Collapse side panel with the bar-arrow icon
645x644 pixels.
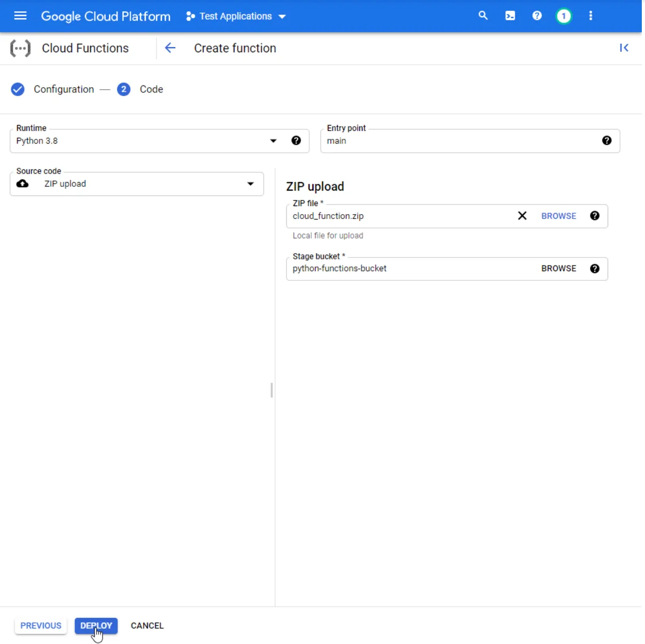pos(624,48)
